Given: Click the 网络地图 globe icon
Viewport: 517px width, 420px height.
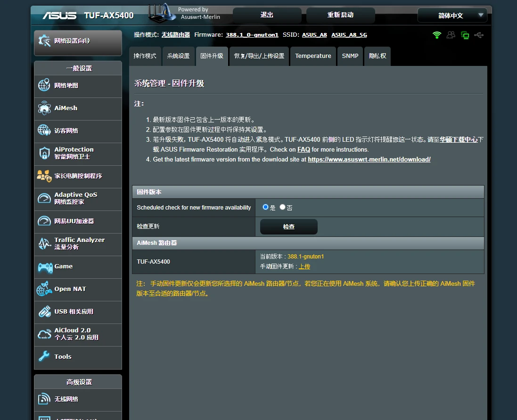Looking at the screenshot, I should pos(44,85).
